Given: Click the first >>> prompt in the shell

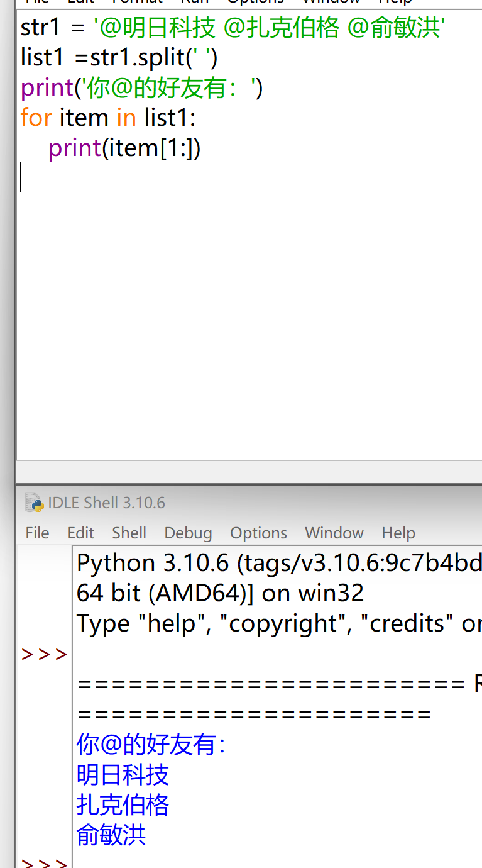Looking at the screenshot, I should pos(44,654).
